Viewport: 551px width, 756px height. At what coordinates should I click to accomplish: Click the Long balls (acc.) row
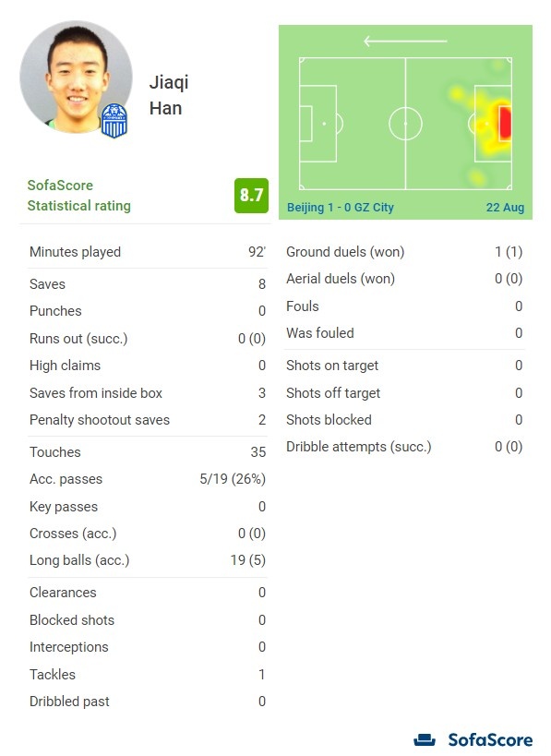pos(148,560)
